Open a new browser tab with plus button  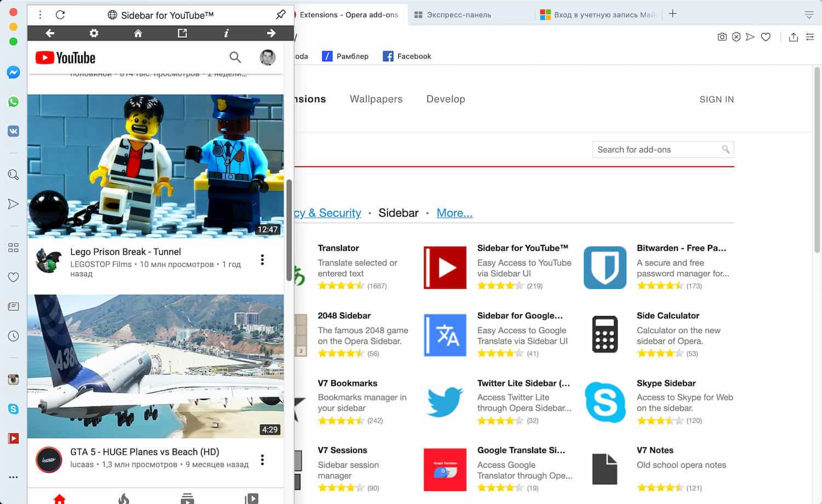pyautogui.click(x=673, y=14)
